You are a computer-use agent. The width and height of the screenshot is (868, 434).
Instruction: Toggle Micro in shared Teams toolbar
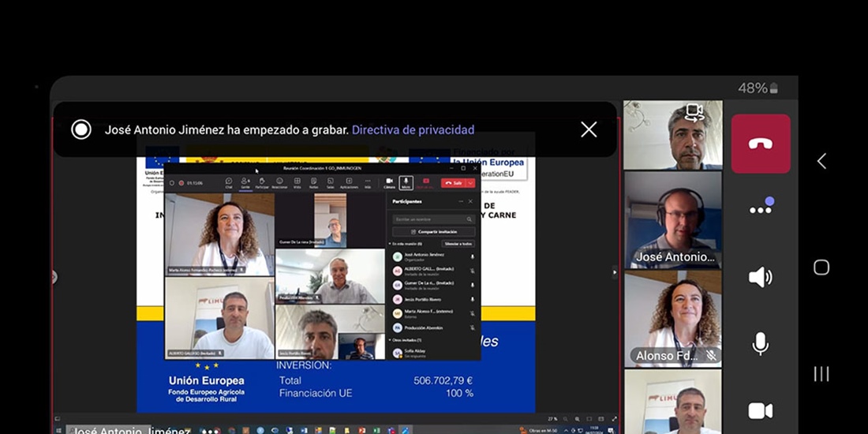(x=406, y=183)
